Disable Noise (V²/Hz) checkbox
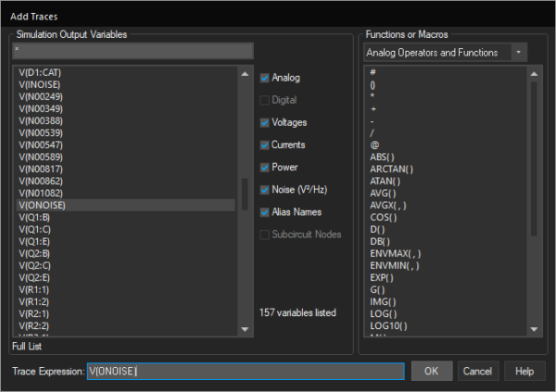The height and width of the screenshot is (392, 556). (266, 189)
